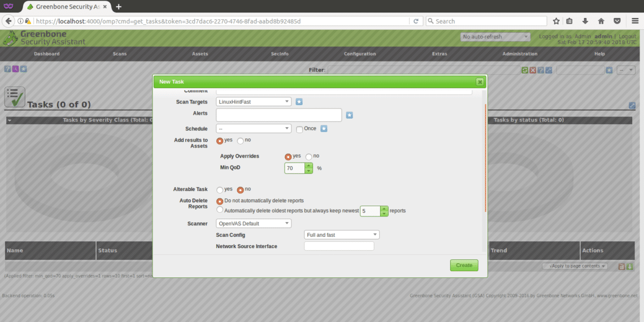Screen dimensions: 644x322
Task: Click the Network Source Interface field
Action: 339,246
